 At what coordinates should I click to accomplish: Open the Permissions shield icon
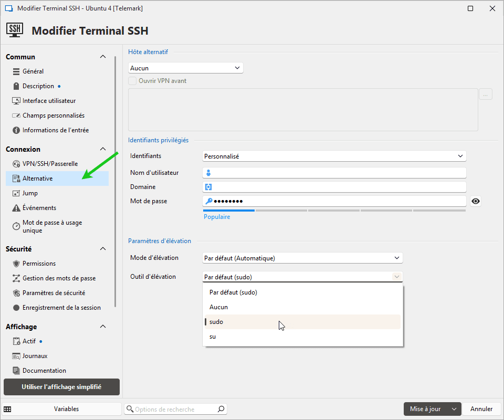click(x=16, y=264)
